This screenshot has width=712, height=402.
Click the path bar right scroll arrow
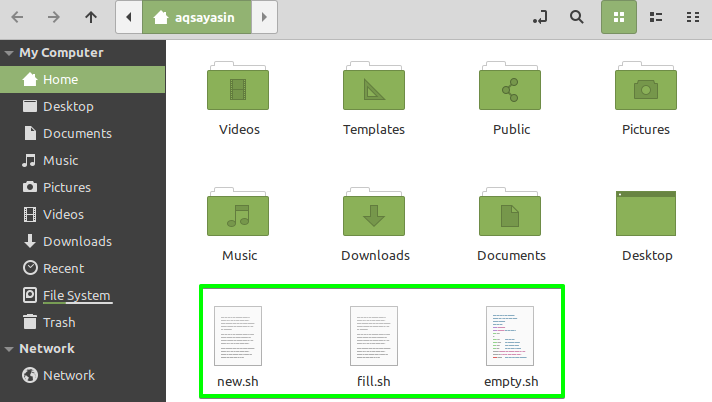(x=264, y=17)
